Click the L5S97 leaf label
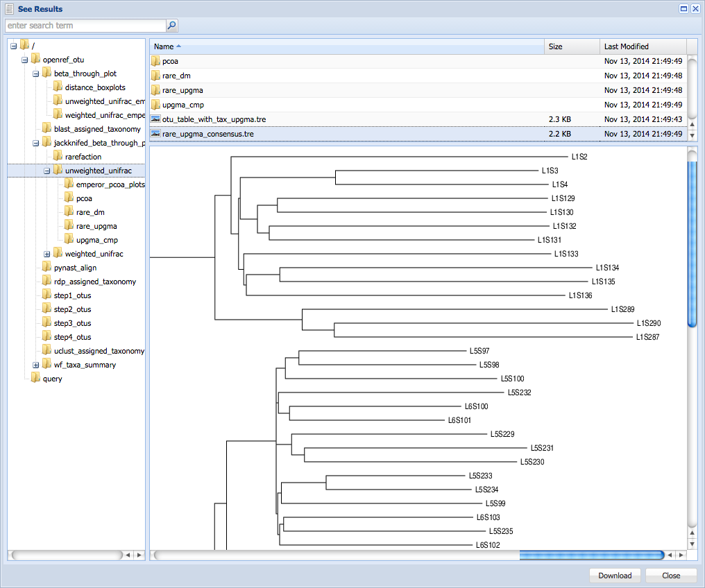Image resolution: width=705 pixels, height=588 pixels. (479, 351)
